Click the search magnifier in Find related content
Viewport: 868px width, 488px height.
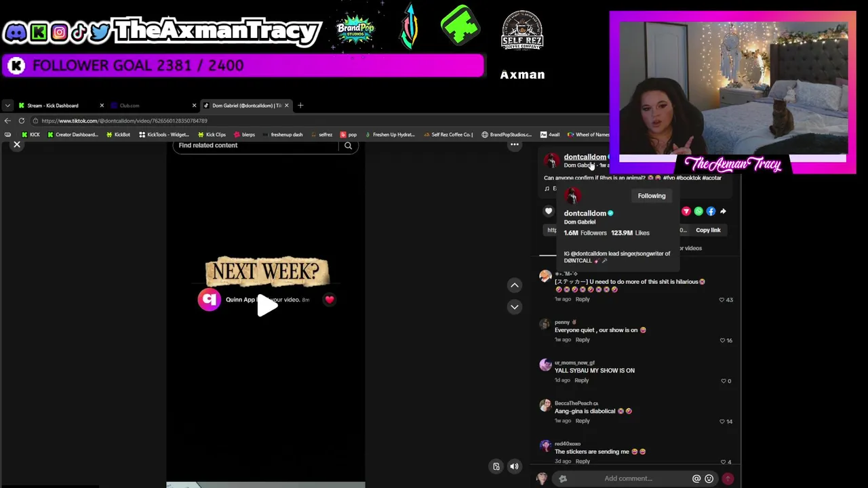pyautogui.click(x=348, y=146)
